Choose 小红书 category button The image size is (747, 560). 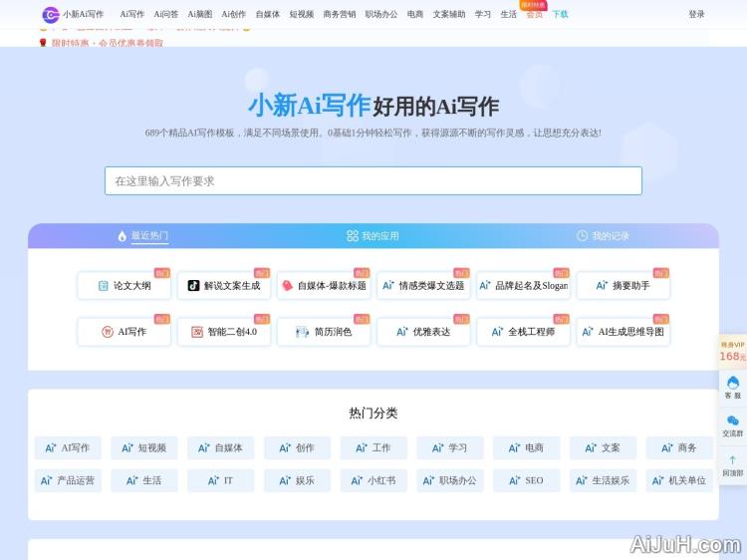click(x=373, y=480)
